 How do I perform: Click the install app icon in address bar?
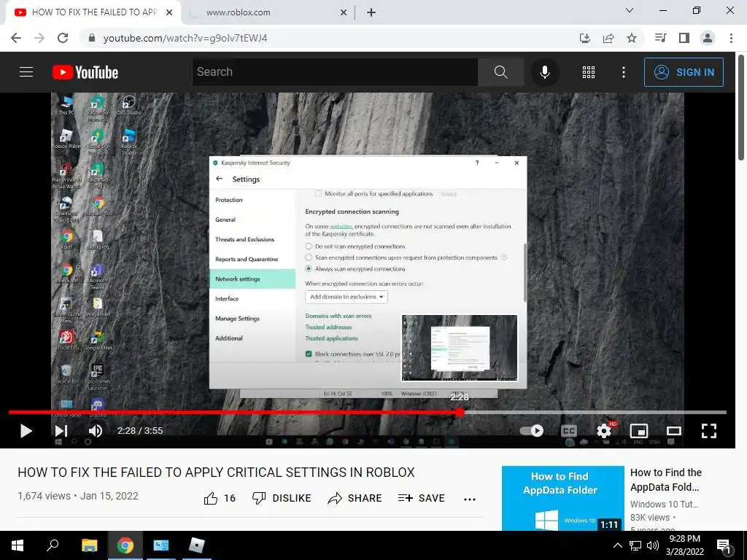[585, 38]
